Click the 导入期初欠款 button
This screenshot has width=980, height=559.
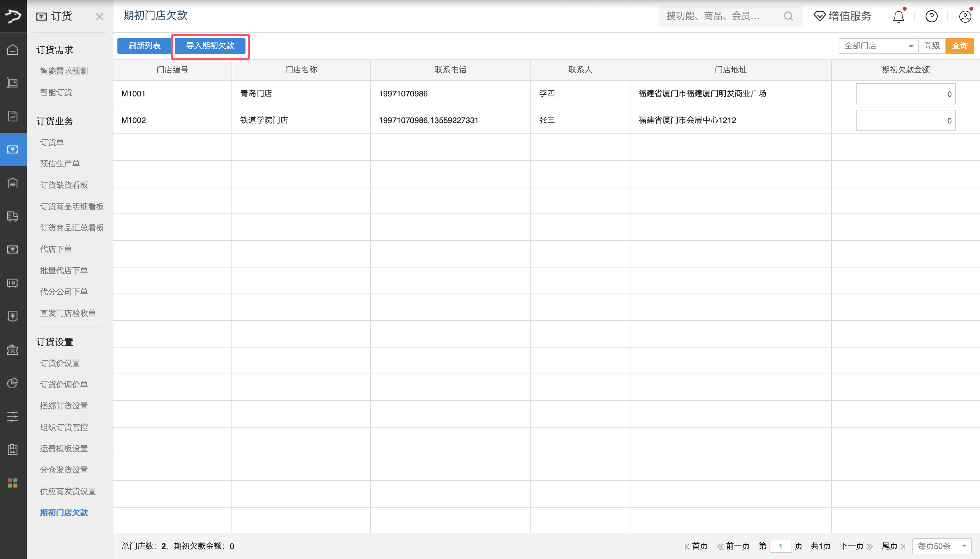click(210, 46)
